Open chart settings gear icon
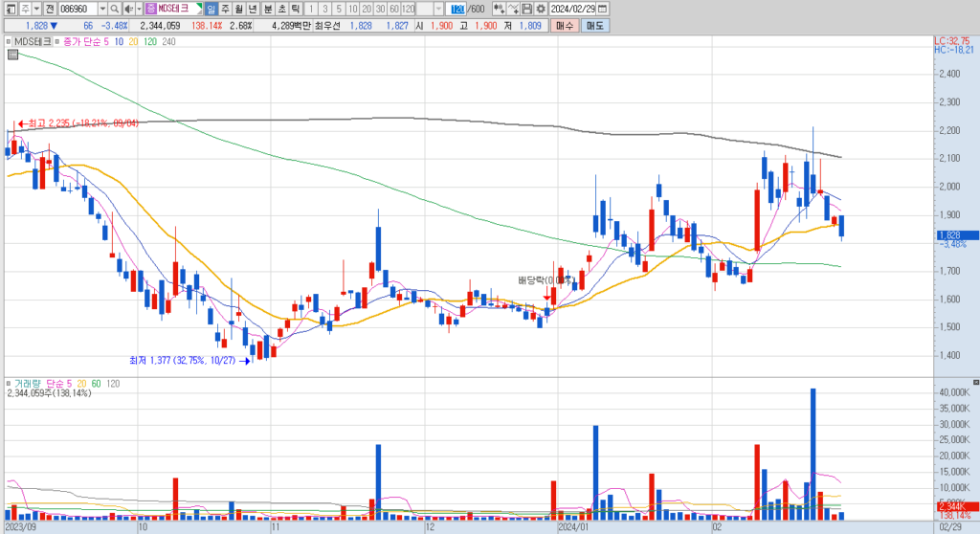Screen dimensions: 980x534 point(541,9)
